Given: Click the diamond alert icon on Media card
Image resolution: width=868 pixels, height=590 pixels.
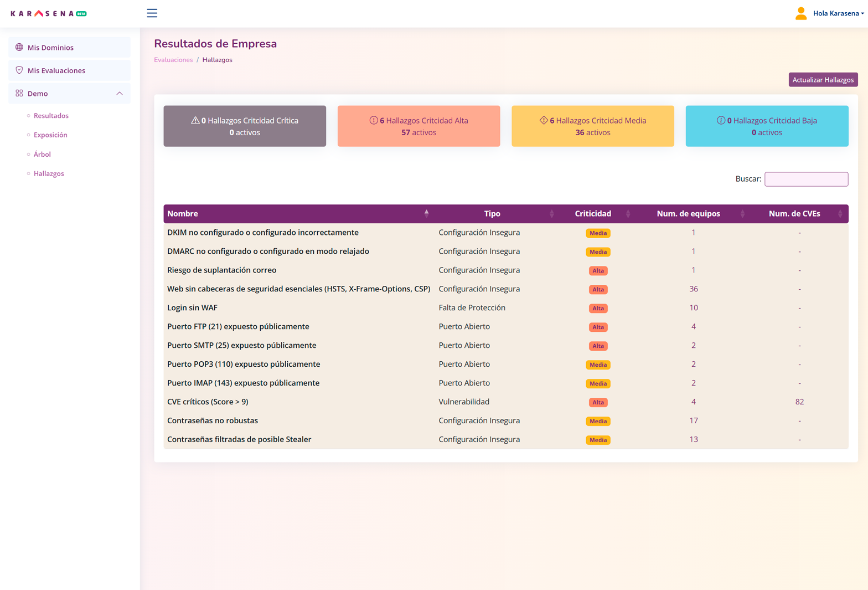Looking at the screenshot, I should pyautogui.click(x=544, y=120).
